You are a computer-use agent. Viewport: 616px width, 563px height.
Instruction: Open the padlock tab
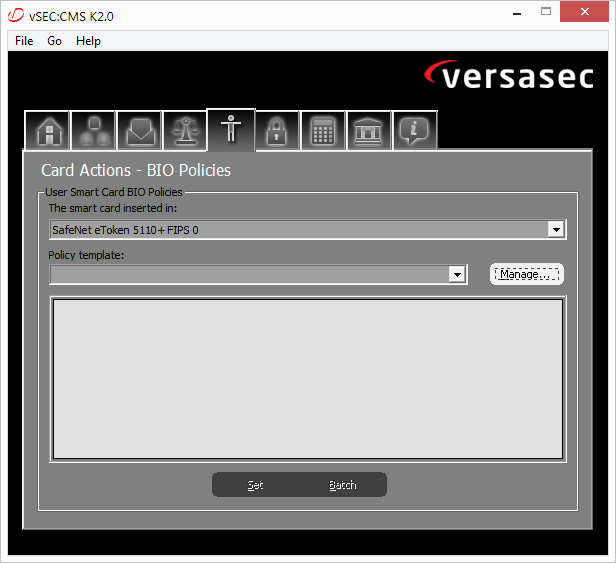[277, 131]
